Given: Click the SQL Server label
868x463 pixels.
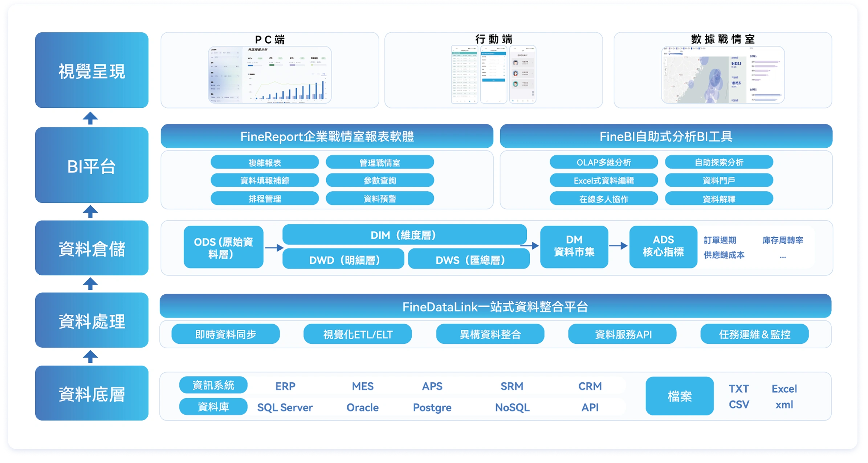Looking at the screenshot, I should [285, 407].
